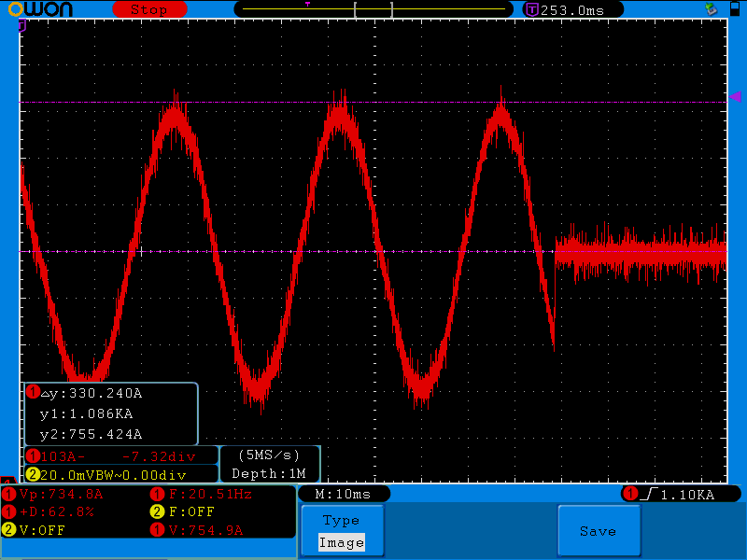Click the M:10ms timebase readout

[343, 494]
